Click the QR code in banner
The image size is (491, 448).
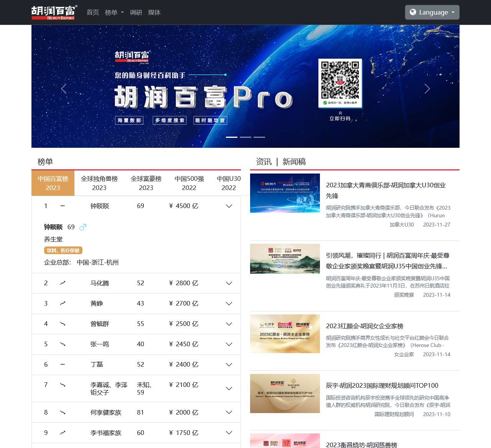point(340,80)
